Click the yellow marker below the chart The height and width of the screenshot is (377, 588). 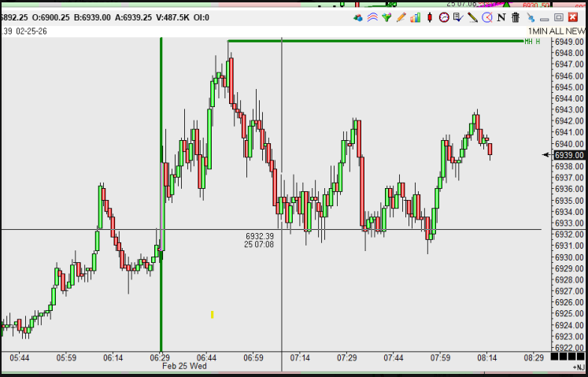(212, 315)
